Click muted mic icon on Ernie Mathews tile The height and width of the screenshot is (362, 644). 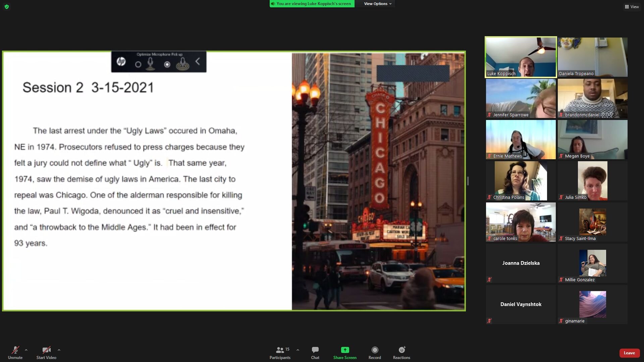[x=489, y=156]
